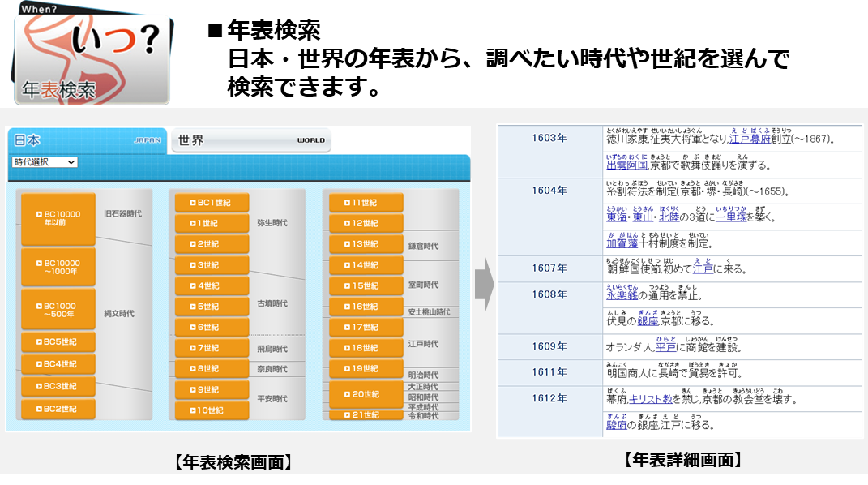Choose the BC5世紀 button
The width and height of the screenshot is (868, 485).
point(58,342)
